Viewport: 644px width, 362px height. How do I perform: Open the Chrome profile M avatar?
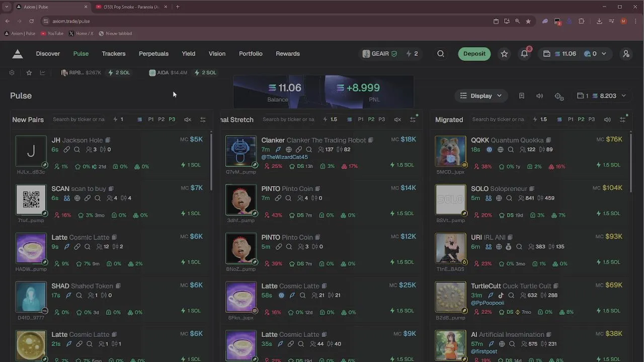(624, 21)
